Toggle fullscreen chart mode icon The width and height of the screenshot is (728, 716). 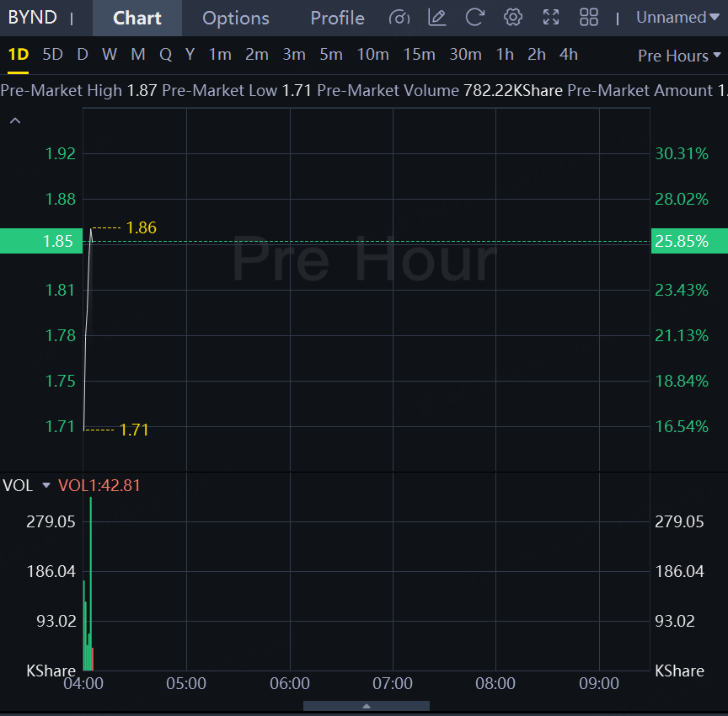(551, 18)
